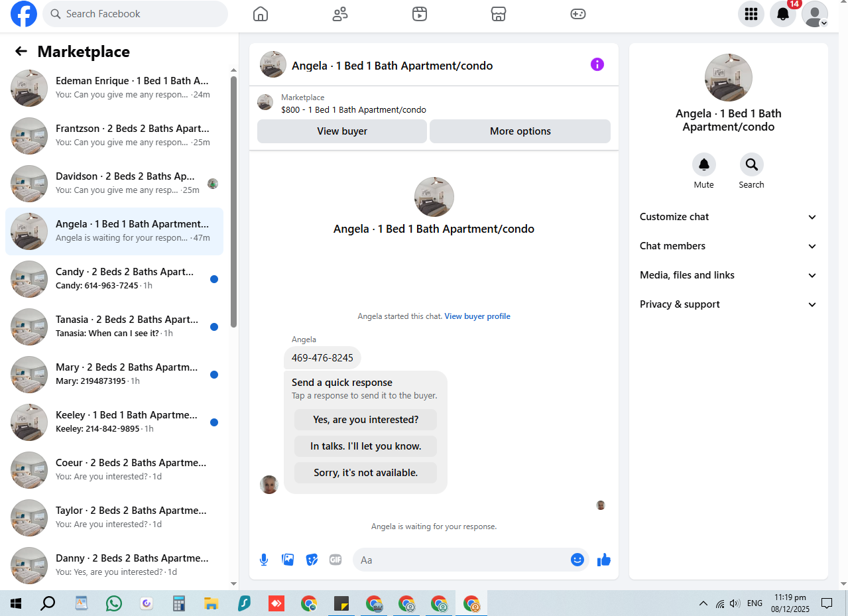Viewport: 848px width, 616px height.
Task: Mute the chat with the bell icon
Action: [704, 164]
